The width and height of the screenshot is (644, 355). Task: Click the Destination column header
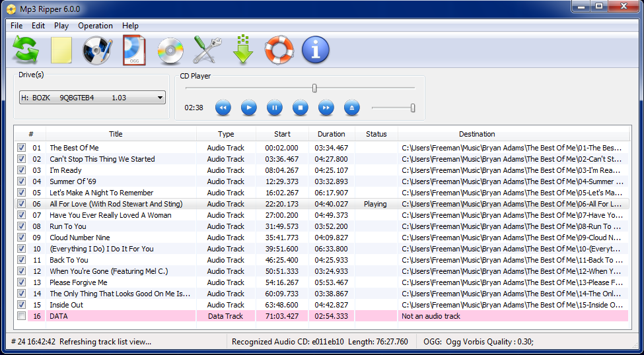[x=513, y=134]
